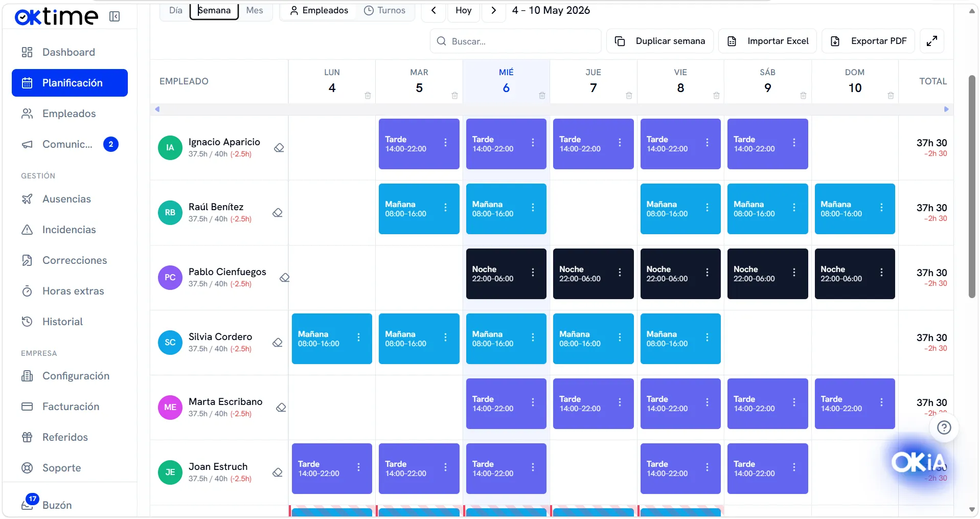Click eraser icon next to Pablo Cienfuegos
This screenshot has height=519, width=980.
(x=285, y=278)
